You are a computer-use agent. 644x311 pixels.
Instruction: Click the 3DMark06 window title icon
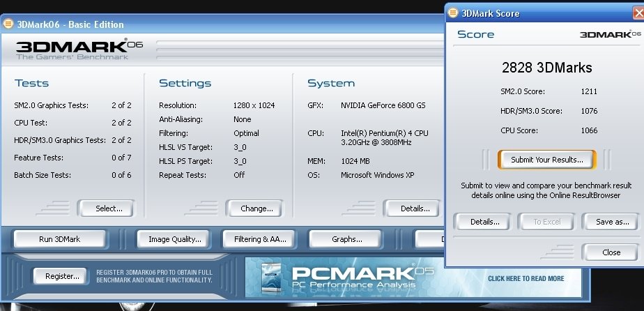pos(8,24)
